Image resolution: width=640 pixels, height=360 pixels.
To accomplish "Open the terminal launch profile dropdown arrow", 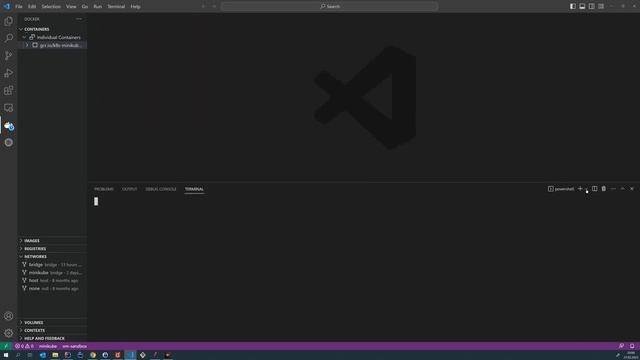I will 587,189.
